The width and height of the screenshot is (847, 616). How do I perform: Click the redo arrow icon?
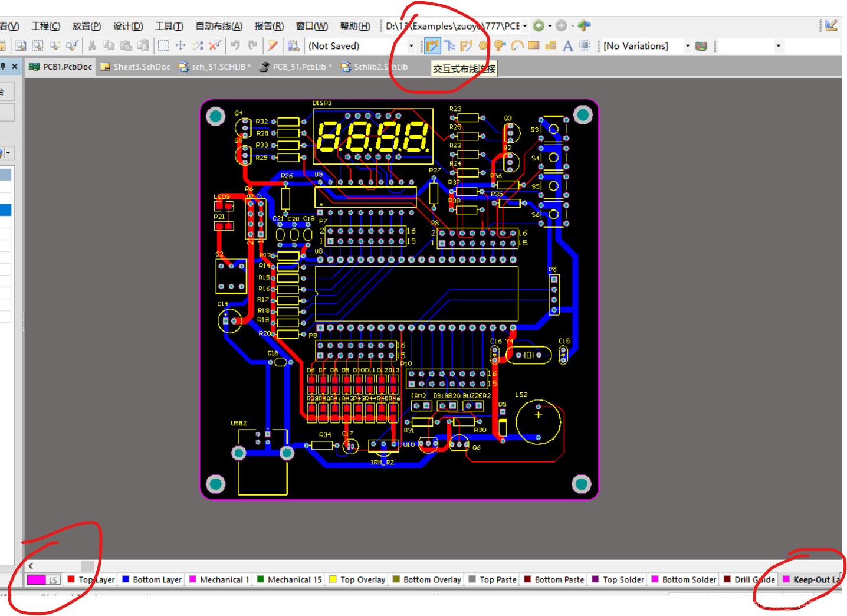coord(252,45)
